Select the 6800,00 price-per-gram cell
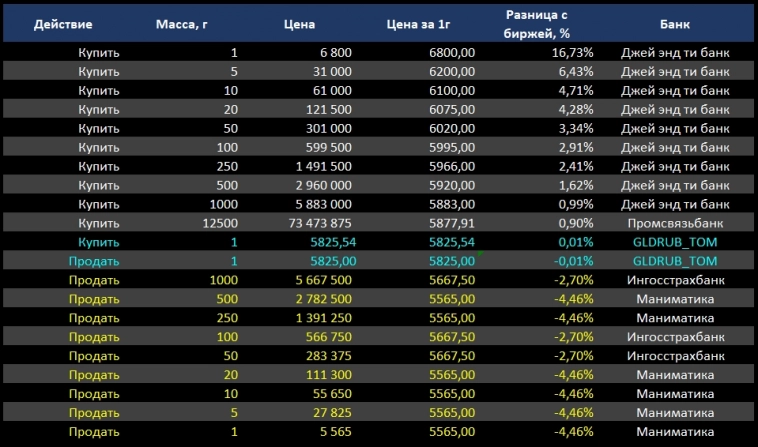The height and width of the screenshot is (447, 758). 452,52
